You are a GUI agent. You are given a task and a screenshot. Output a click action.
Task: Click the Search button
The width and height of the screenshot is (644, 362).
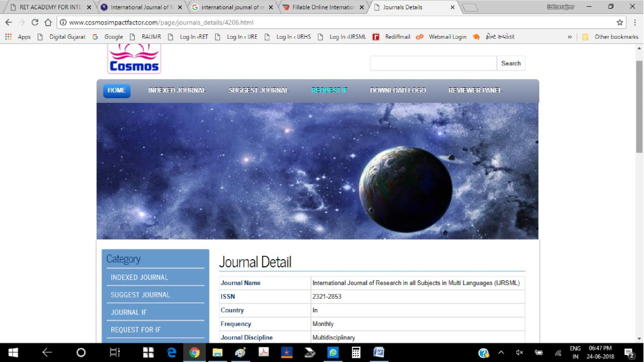511,63
